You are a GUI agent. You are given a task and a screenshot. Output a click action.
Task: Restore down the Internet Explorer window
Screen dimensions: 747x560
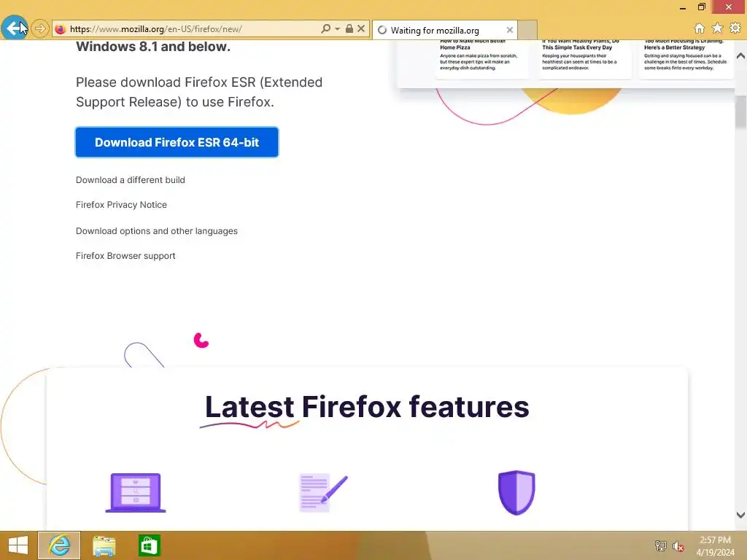(x=702, y=7)
